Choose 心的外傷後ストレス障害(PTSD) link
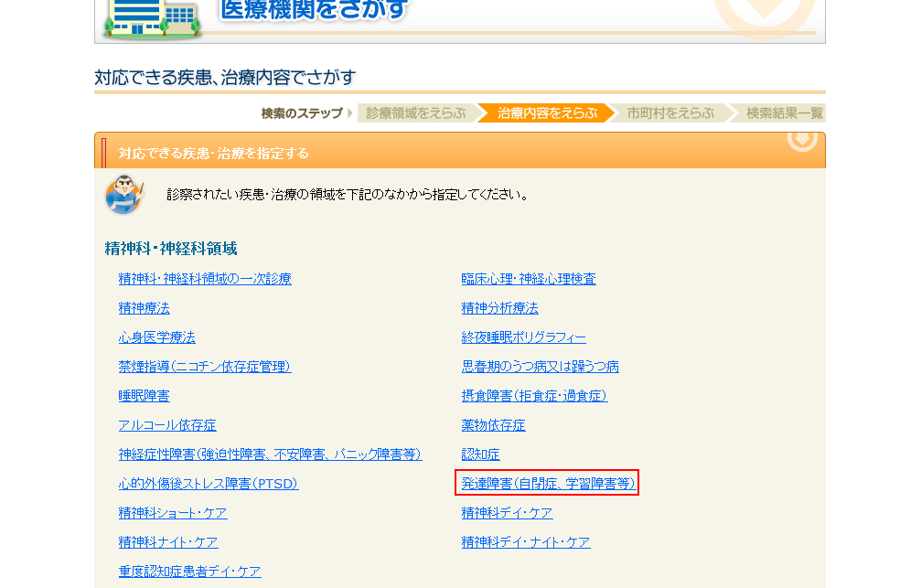Viewport: 921px width, 588px height. click(x=209, y=484)
